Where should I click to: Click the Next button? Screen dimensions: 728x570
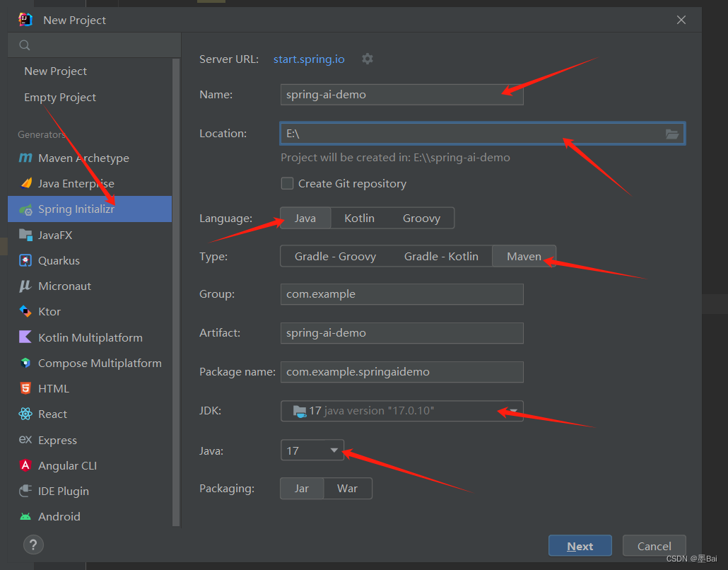coord(580,546)
